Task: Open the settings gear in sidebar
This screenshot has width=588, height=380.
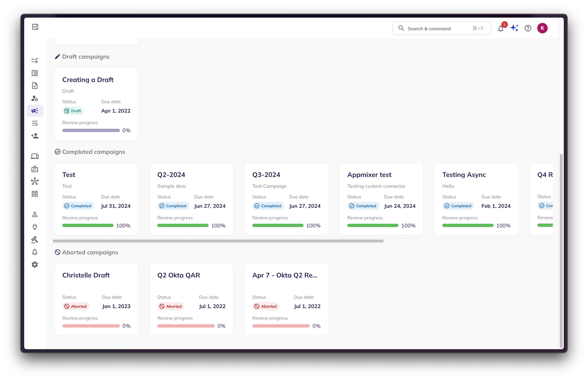Action: pyautogui.click(x=35, y=264)
